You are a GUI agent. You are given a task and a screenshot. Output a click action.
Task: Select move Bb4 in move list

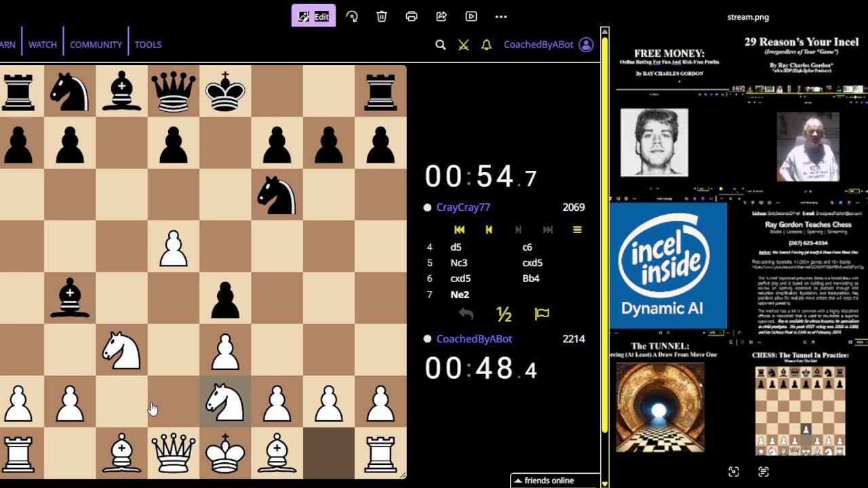(x=530, y=279)
